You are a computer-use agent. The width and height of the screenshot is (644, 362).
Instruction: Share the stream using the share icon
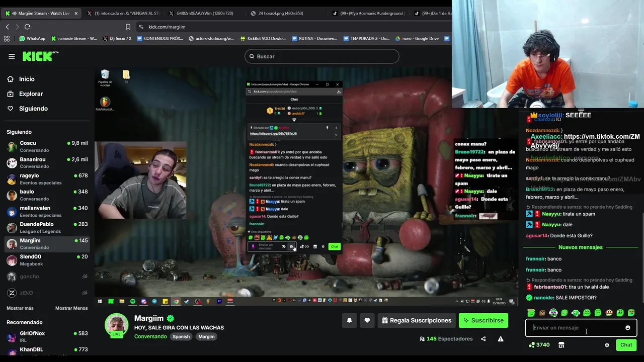483,339
